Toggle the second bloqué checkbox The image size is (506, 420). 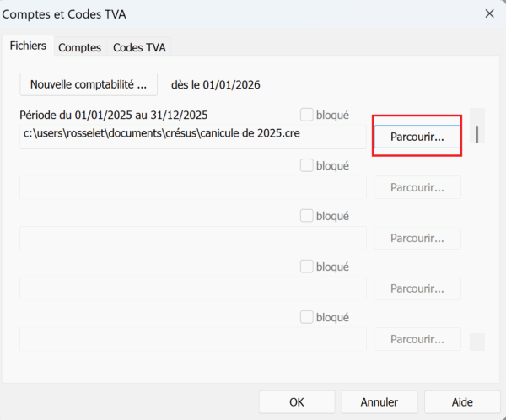(307, 165)
